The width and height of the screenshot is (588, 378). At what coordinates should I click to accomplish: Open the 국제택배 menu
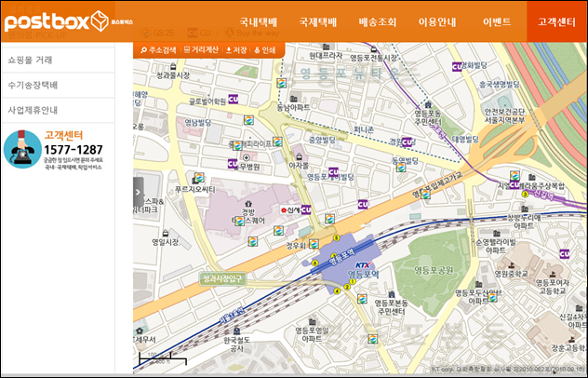[318, 21]
